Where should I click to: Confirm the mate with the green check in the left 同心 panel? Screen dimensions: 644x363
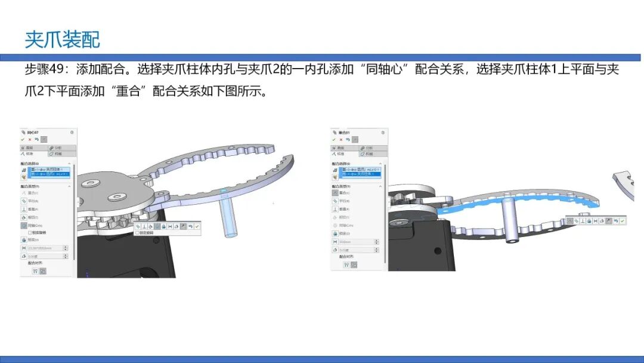pyautogui.click(x=23, y=140)
